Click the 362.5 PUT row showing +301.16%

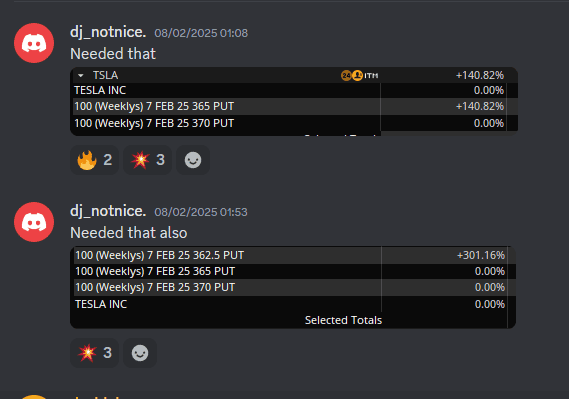point(292,255)
